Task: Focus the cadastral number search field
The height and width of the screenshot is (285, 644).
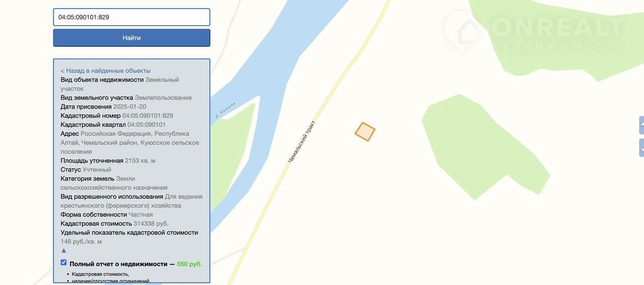Action: coord(131,17)
